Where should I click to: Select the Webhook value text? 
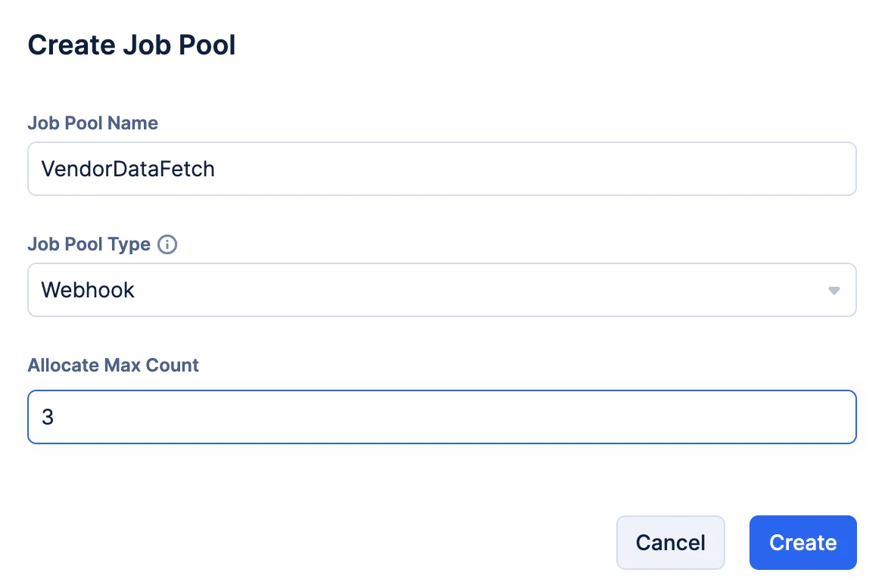tap(88, 290)
